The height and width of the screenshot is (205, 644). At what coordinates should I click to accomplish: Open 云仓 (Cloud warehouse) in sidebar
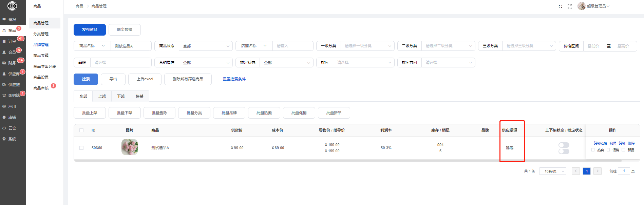pyautogui.click(x=12, y=128)
